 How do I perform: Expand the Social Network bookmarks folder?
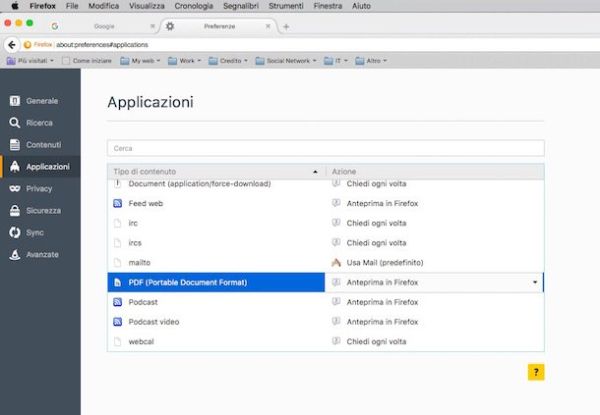pyautogui.click(x=285, y=61)
